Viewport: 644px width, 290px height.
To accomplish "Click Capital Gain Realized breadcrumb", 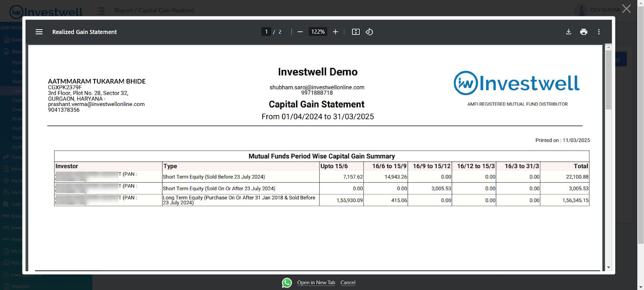I will [x=166, y=10].
